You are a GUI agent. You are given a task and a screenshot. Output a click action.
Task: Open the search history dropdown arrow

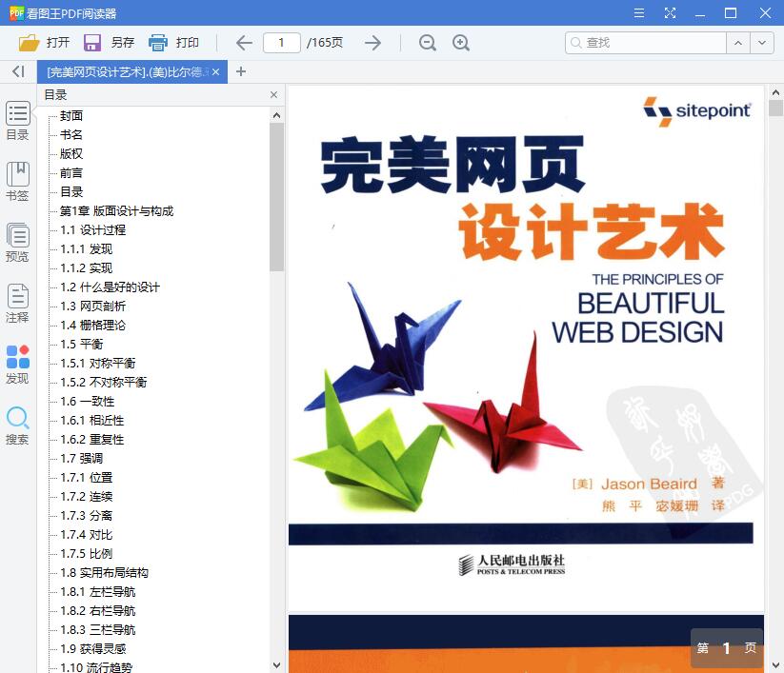[762, 43]
